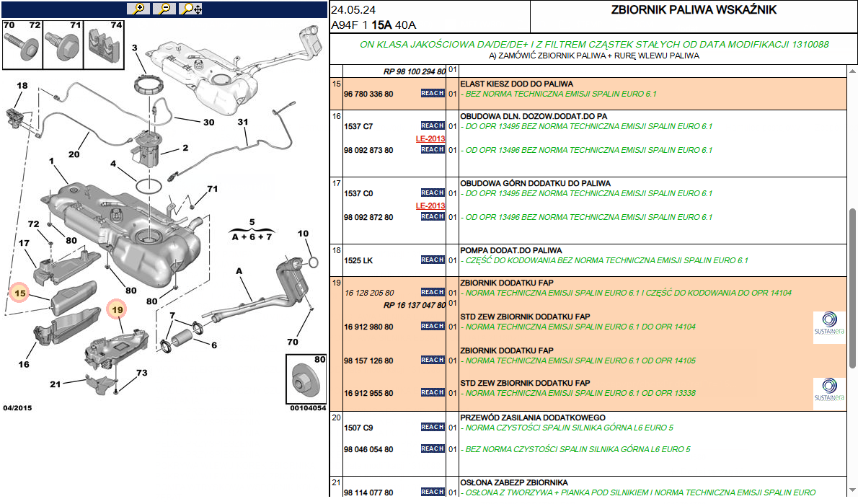Click parts list scrollbar down arrow
The image size is (858, 504).
click(x=852, y=490)
